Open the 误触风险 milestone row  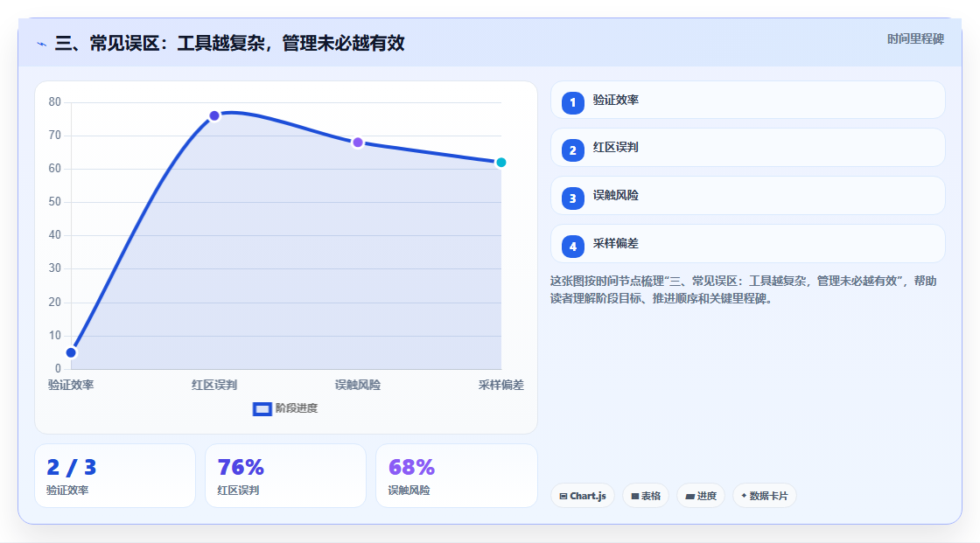[747, 196]
